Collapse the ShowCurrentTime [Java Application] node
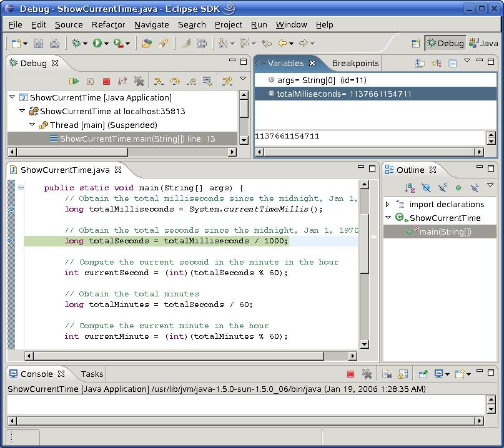504x448 pixels. click(x=12, y=97)
